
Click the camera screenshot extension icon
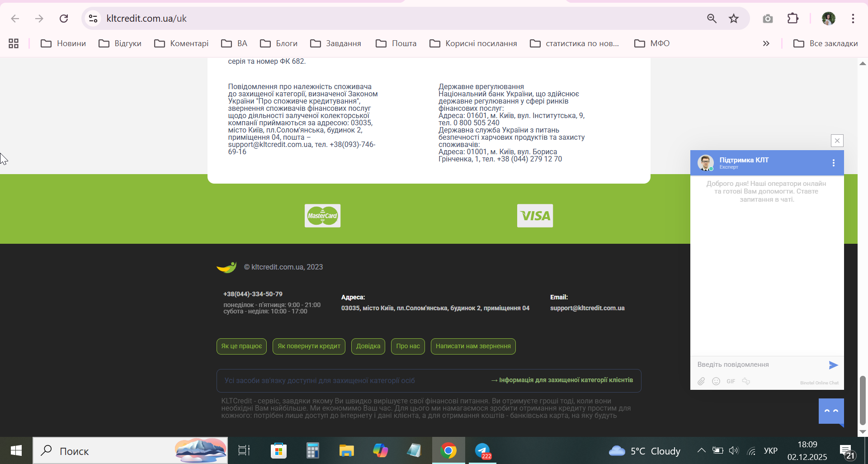point(768,19)
